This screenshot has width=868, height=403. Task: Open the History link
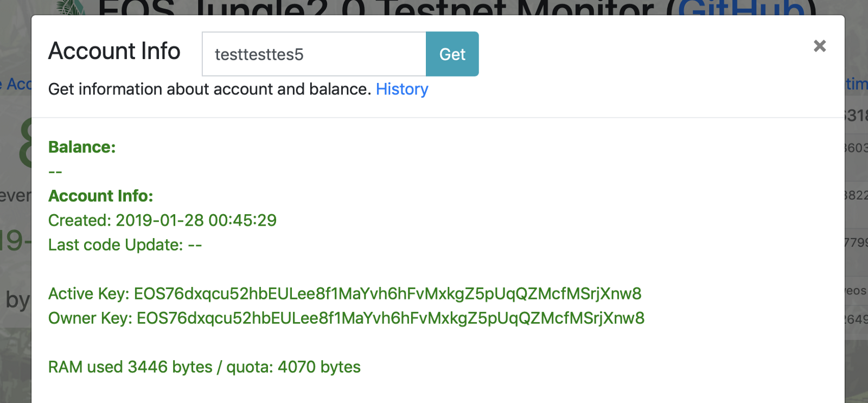tap(401, 89)
